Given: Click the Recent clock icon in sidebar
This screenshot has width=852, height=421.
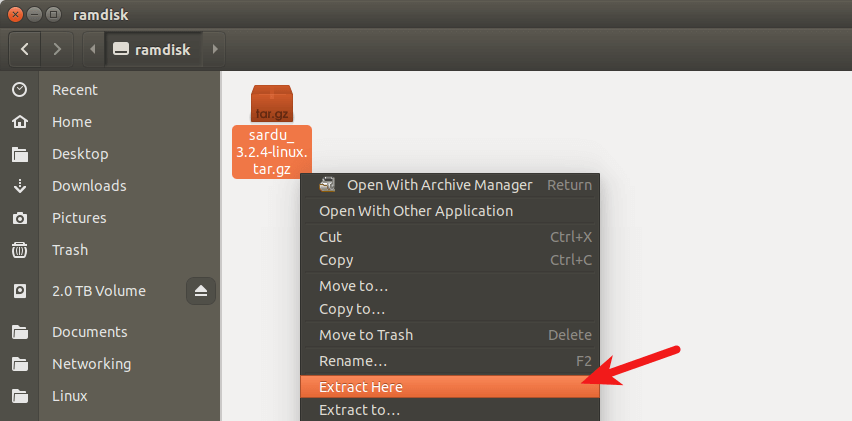Looking at the screenshot, I should (x=20, y=90).
